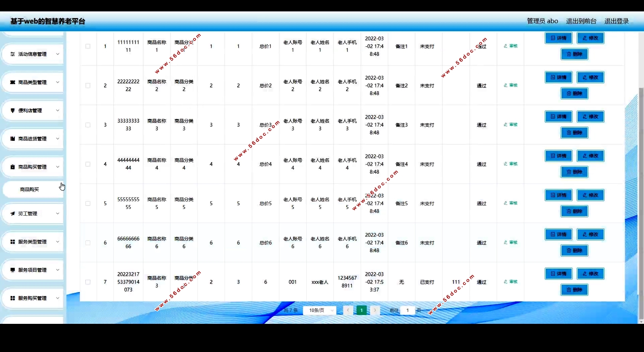Screen dimensions: 644x352
Task: Open the 商品购买 submenu item
Action: point(33,189)
